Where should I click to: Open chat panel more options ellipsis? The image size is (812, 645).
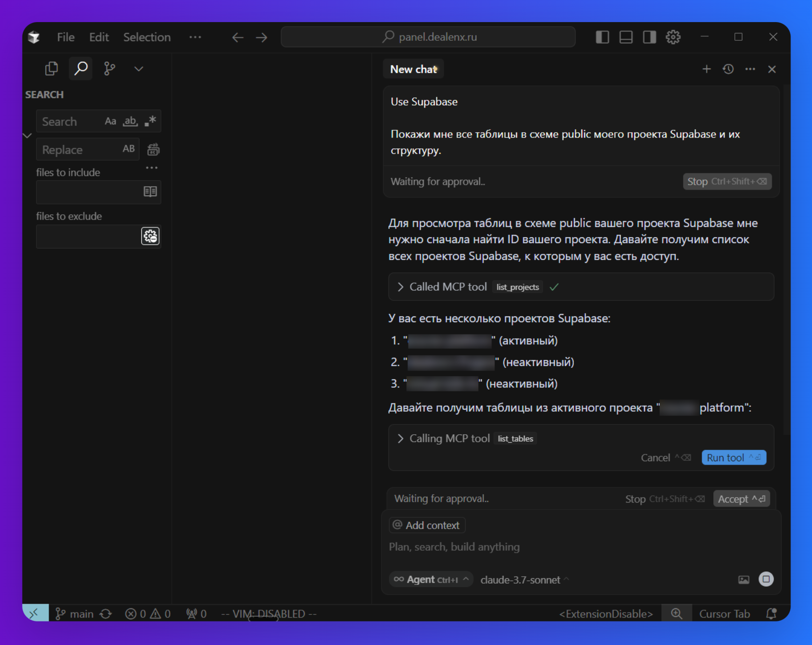(x=750, y=69)
